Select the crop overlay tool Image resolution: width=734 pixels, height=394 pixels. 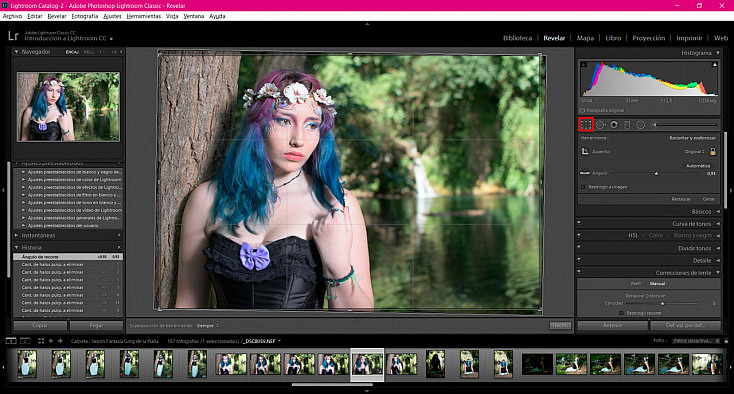[586, 124]
